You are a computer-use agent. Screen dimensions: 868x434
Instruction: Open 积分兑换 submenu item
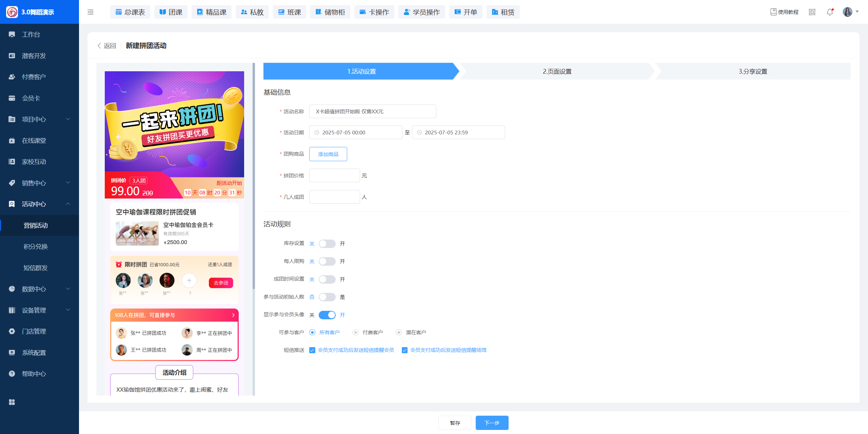[x=36, y=247]
